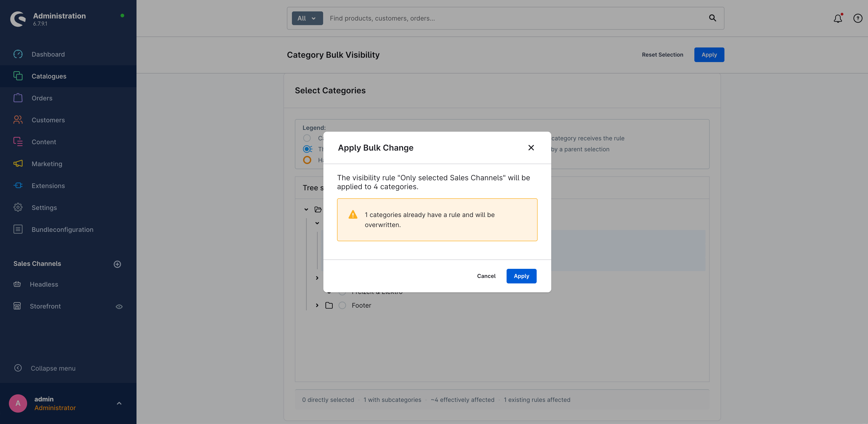Open the notifications bell icon
The image size is (868, 424).
click(838, 18)
